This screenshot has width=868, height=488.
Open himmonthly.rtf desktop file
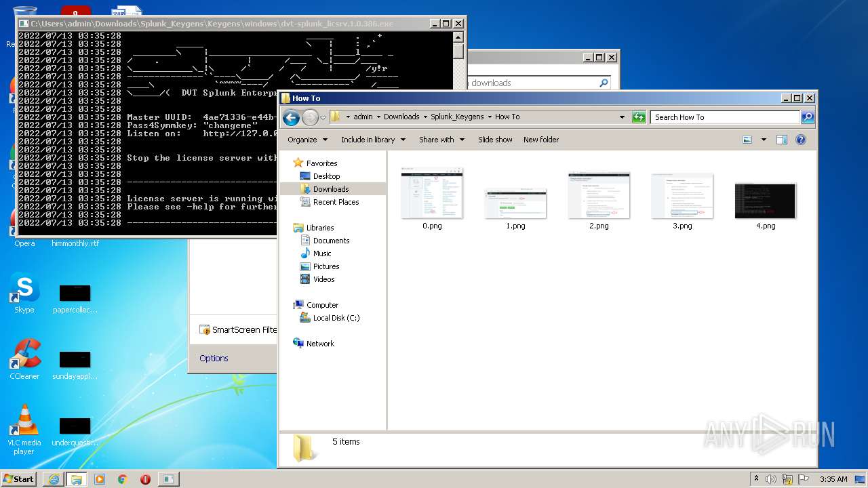(x=75, y=243)
